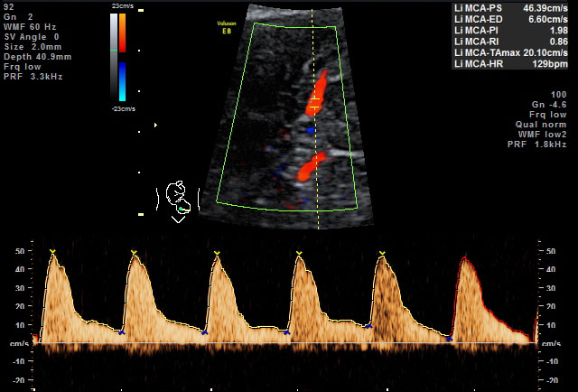Click the grayscale map bar

(x=114, y=55)
